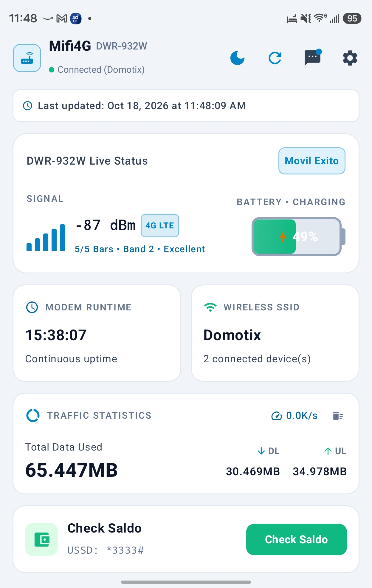Tap the download arrow DL label
The image size is (372, 588).
coord(268,451)
